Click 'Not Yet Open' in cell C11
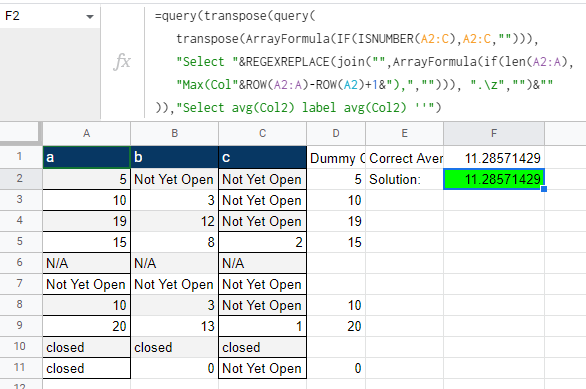586x389 pixels. click(262, 368)
